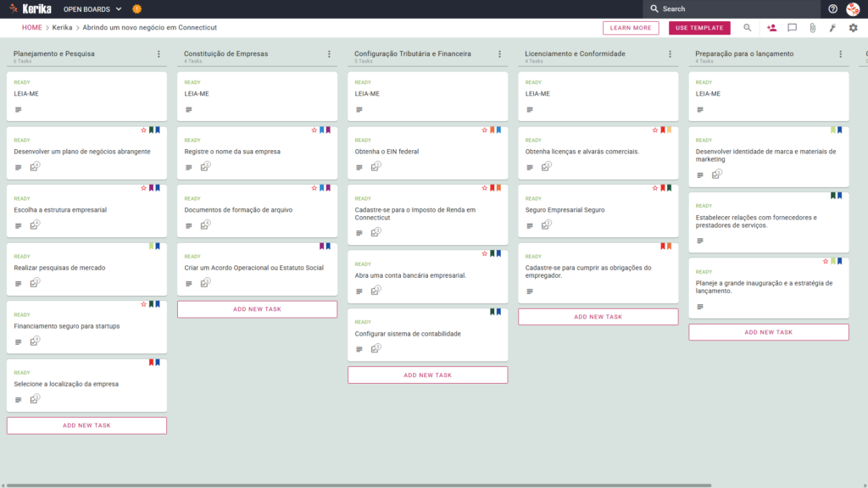
Task: Add new task in Licenciamento e Conformidade
Action: 598,317
